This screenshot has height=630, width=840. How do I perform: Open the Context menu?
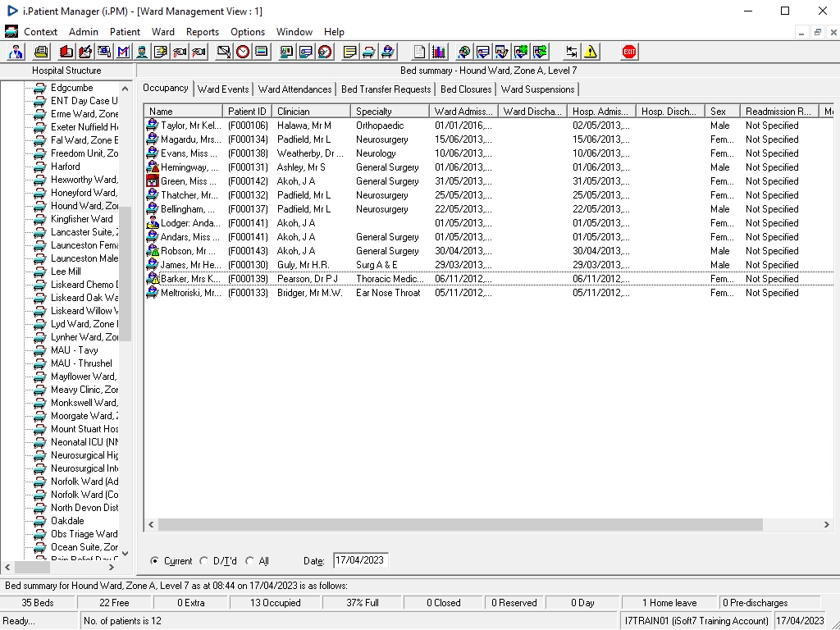pos(40,32)
